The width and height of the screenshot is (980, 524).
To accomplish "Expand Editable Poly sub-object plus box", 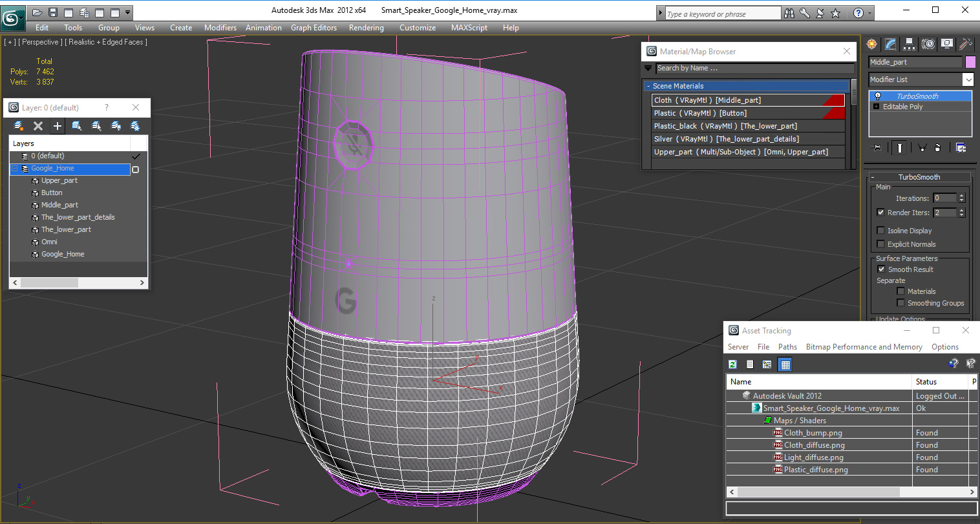I will (x=877, y=107).
